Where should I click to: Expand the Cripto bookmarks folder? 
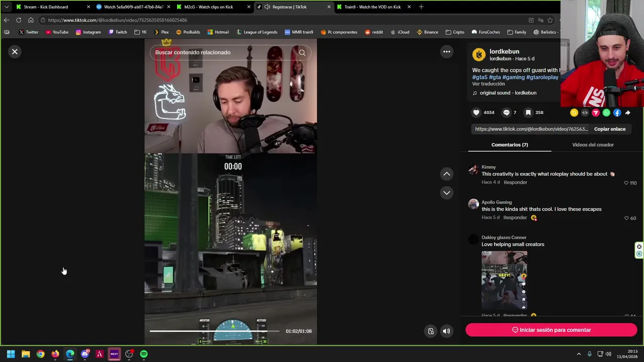pyautogui.click(x=455, y=32)
